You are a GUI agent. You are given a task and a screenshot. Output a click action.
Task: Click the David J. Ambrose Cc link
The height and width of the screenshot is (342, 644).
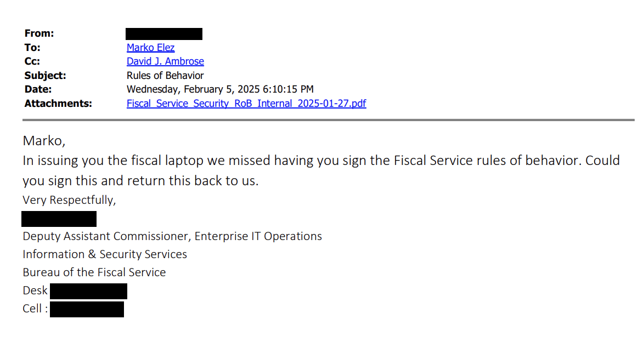(165, 61)
